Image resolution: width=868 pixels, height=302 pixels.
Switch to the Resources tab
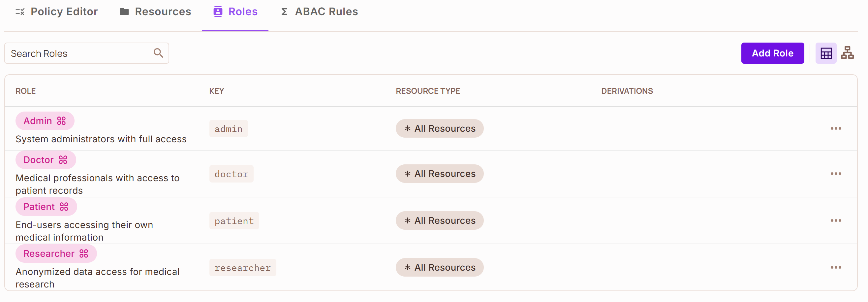(x=155, y=12)
